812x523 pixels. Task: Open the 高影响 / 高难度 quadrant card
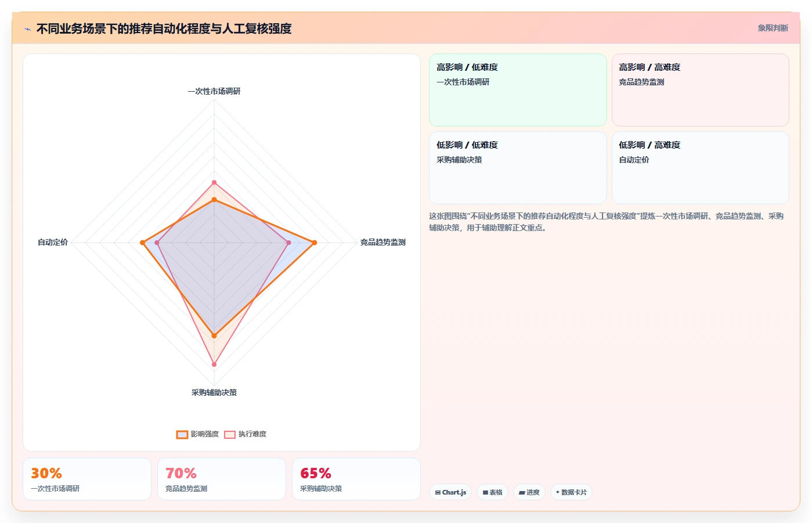(701, 90)
